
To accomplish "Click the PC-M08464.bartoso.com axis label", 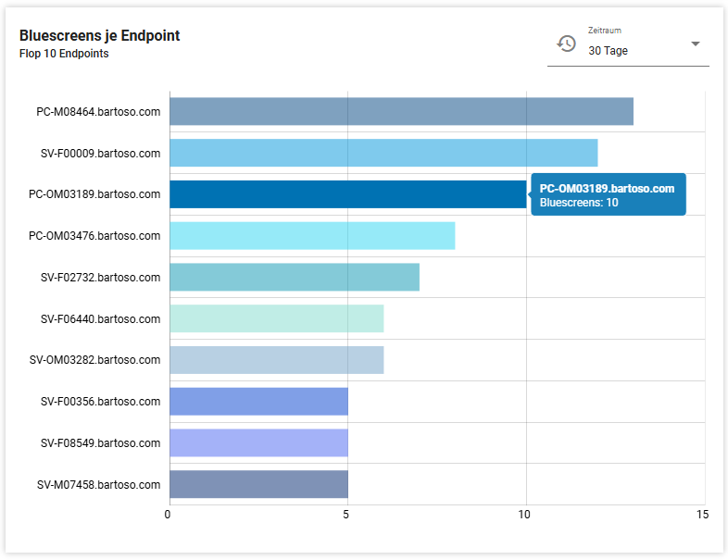I will pos(98,112).
